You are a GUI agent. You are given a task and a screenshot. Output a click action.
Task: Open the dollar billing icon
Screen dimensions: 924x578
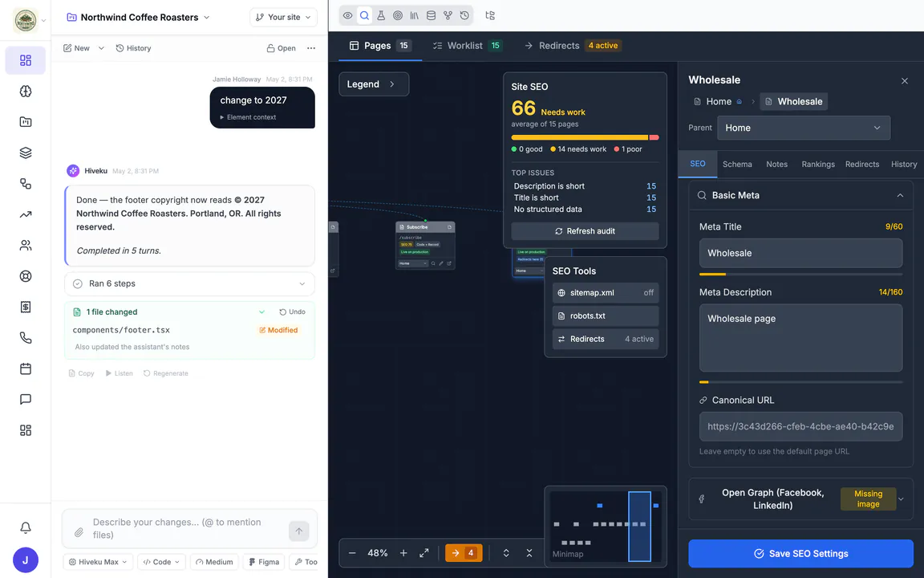[26, 307]
